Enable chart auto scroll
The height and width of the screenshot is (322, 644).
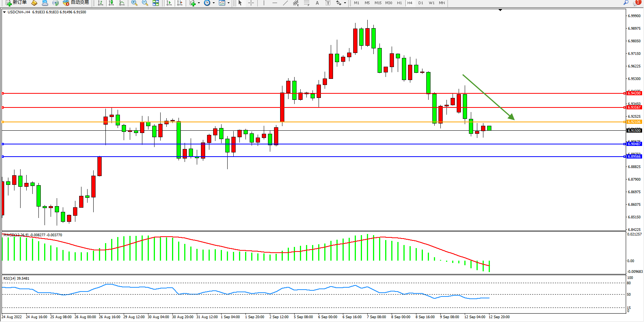coord(169,3)
